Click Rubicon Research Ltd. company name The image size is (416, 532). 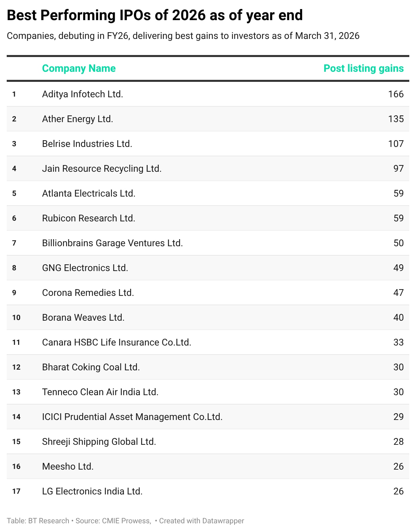[89, 218]
